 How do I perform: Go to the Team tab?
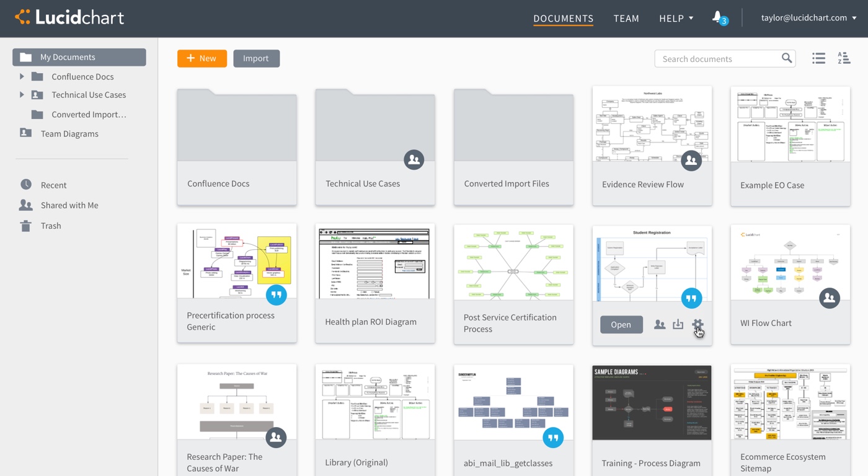pos(626,19)
